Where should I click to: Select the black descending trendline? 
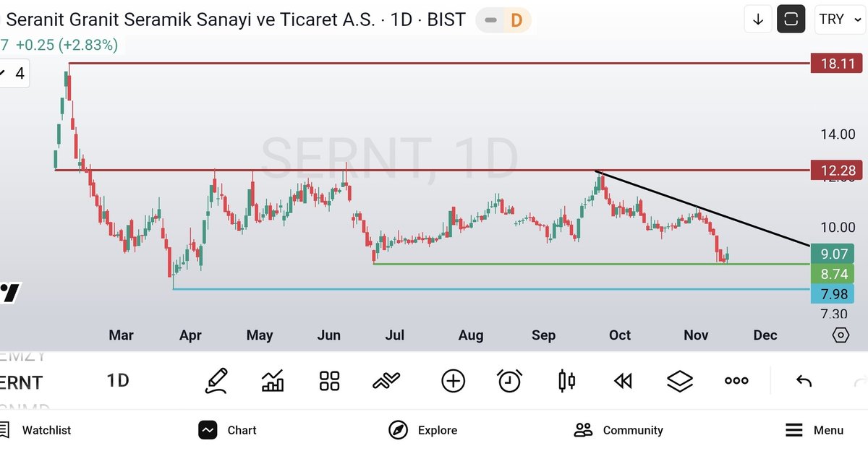(702, 209)
